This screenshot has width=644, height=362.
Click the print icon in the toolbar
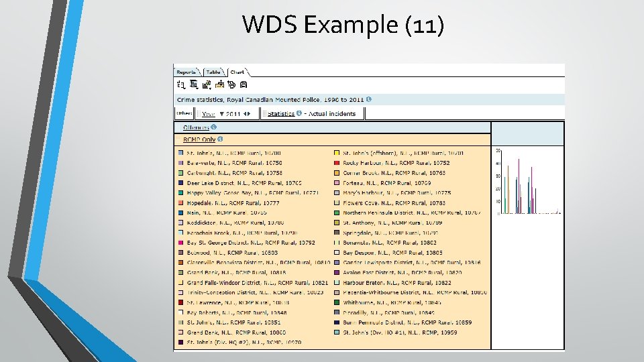(231, 84)
